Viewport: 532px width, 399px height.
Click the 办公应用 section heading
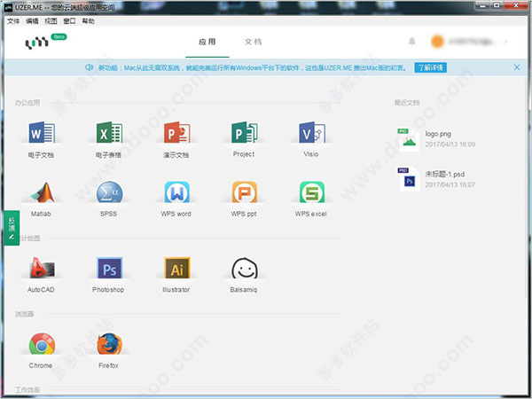click(27, 103)
